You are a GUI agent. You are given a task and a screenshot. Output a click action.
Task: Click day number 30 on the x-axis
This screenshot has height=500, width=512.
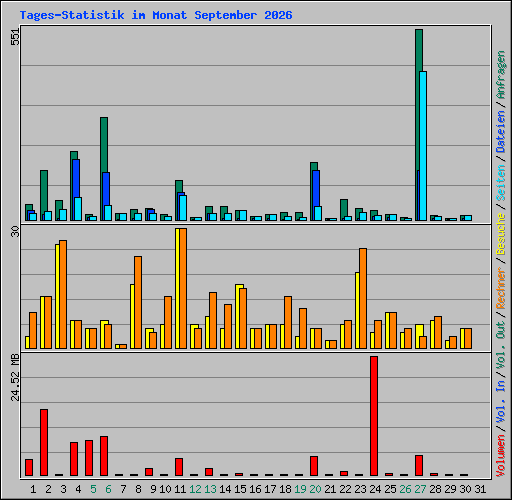(x=465, y=489)
